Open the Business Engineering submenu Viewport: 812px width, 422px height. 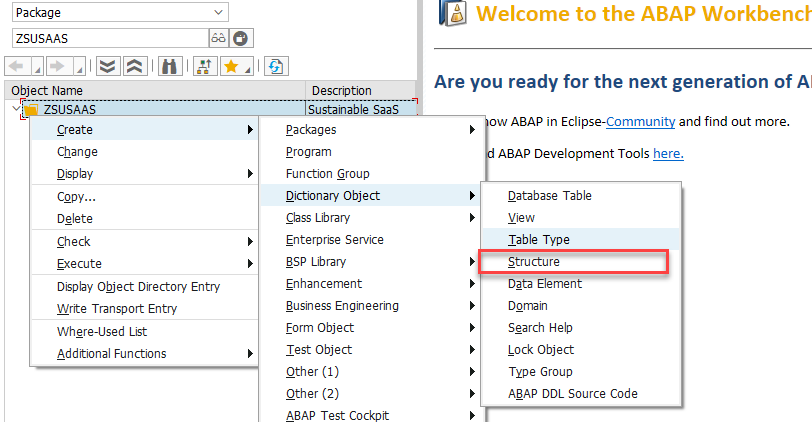coord(371,305)
